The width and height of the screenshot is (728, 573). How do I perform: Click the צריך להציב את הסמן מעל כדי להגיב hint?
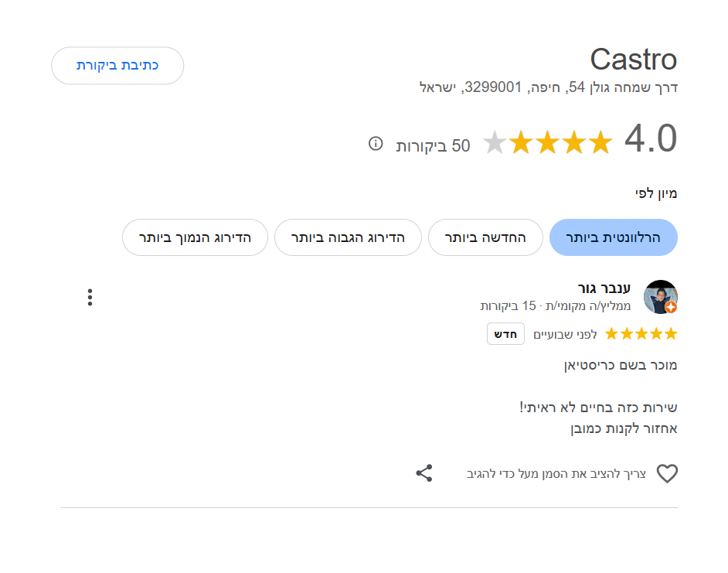coord(556,474)
